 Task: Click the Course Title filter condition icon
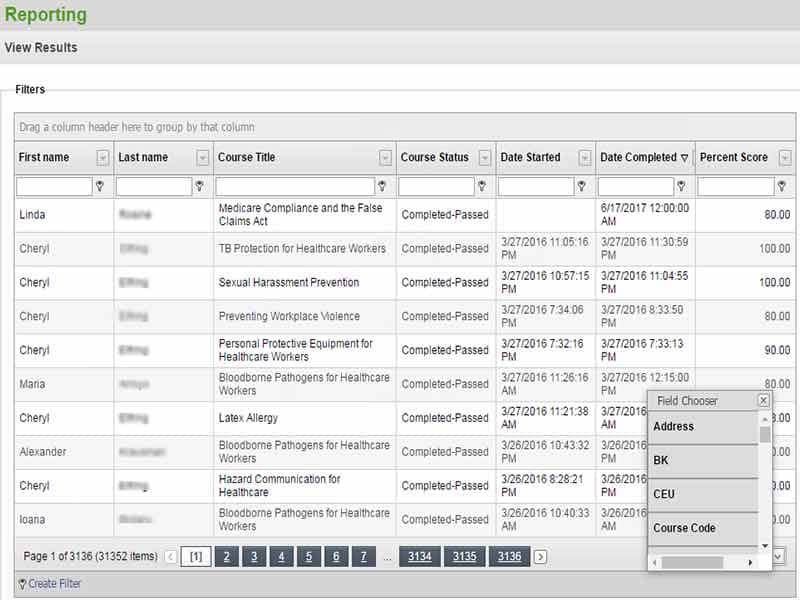pos(382,186)
